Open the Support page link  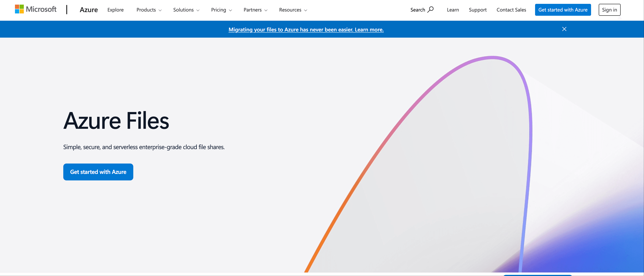tap(477, 10)
